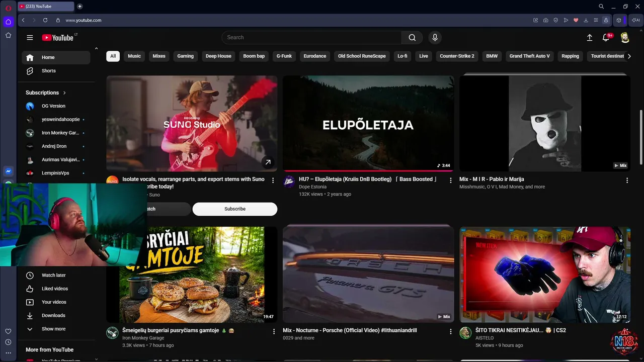The width and height of the screenshot is (644, 362).
Task: Open options for Šmeigelių burgeriai video
Action: 274,331
